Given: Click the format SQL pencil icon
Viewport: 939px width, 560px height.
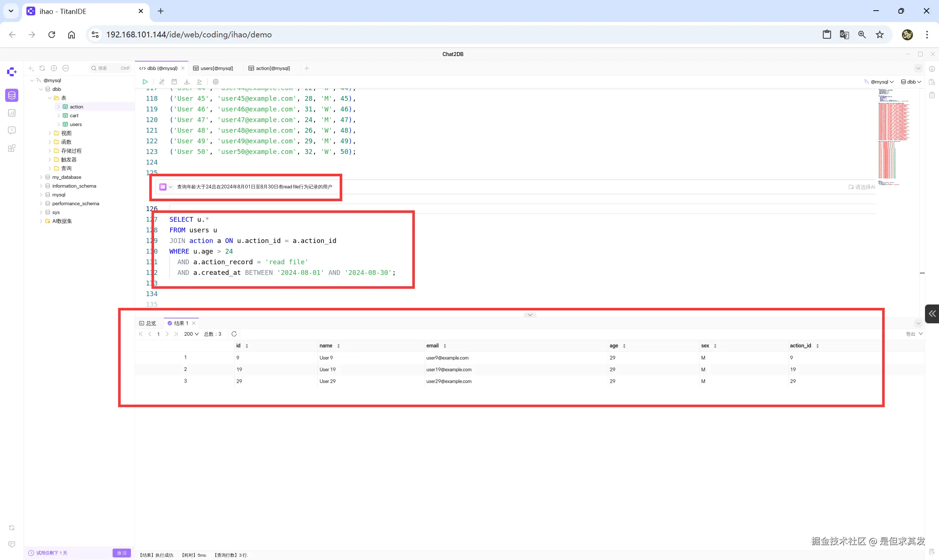Looking at the screenshot, I should pos(162,82).
